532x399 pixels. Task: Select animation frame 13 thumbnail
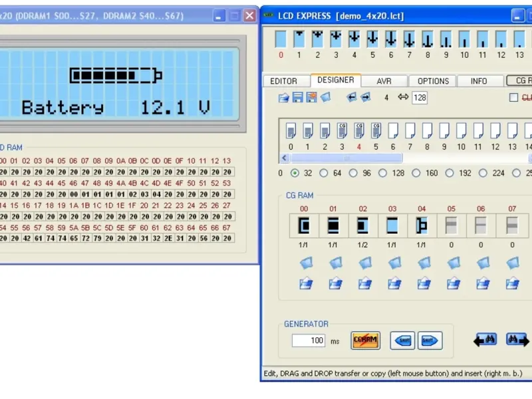coord(519,39)
